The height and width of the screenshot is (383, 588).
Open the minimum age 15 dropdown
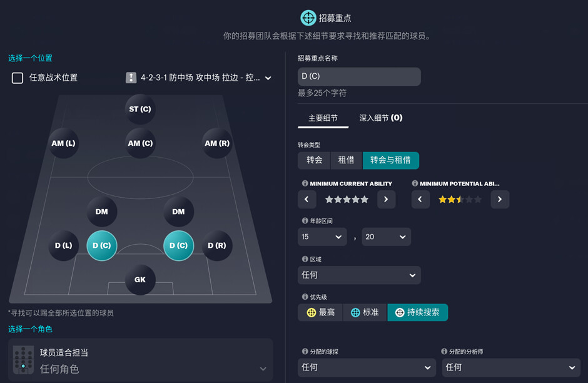(x=322, y=237)
